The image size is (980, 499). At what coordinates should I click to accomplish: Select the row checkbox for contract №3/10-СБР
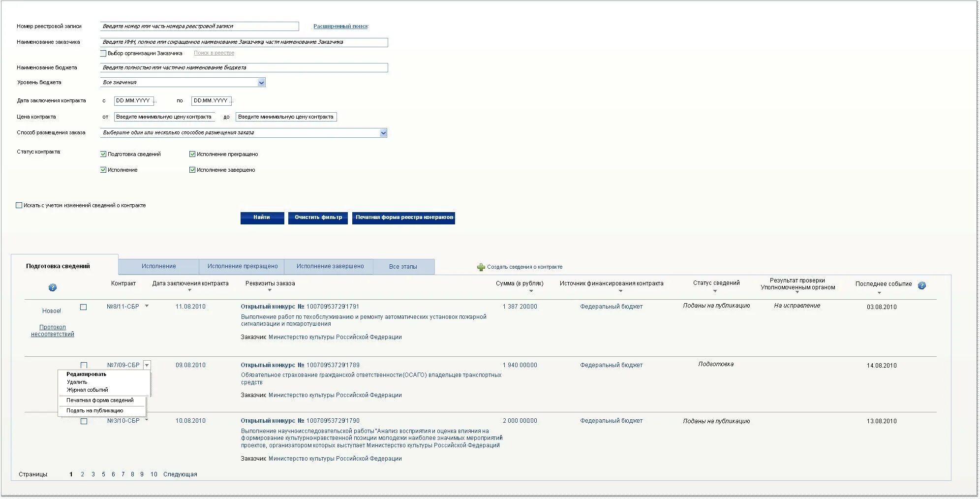click(x=84, y=421)
